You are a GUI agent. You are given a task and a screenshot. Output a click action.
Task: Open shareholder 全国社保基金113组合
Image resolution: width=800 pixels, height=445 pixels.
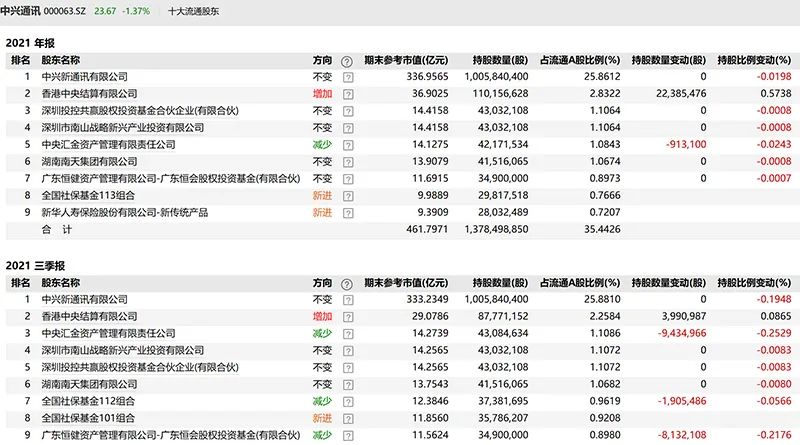point(88,195)
